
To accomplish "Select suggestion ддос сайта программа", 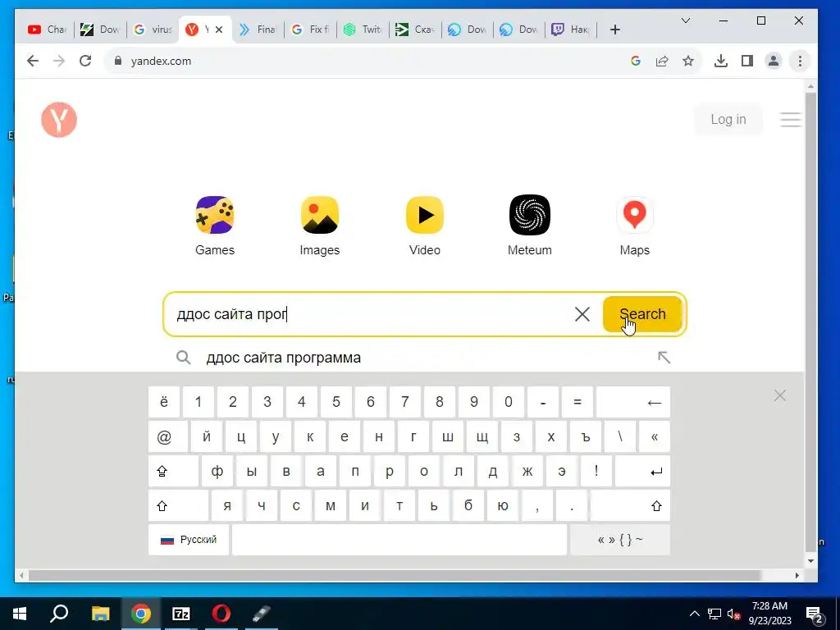I will coord(283,358).
